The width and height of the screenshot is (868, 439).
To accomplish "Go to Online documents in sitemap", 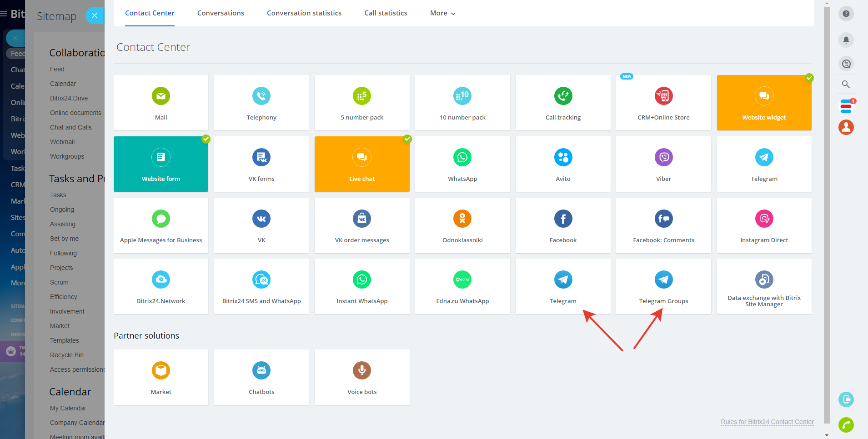I will [75, 113].
